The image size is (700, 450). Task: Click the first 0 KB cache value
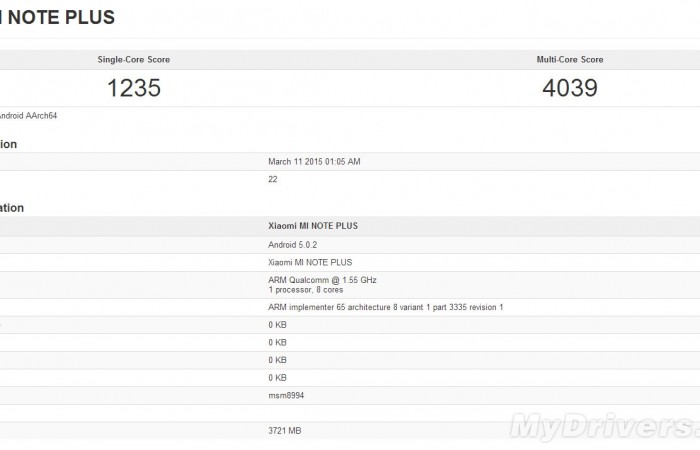(x=278, y=325)
